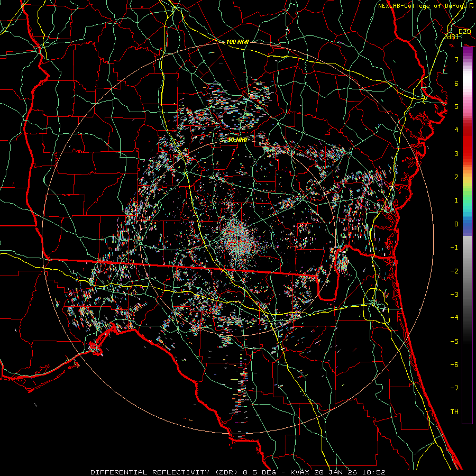This screenshot has height=476, width=476.
Task: Pick the red swatch near 3 dB
Action: click(x=467, y=153)
